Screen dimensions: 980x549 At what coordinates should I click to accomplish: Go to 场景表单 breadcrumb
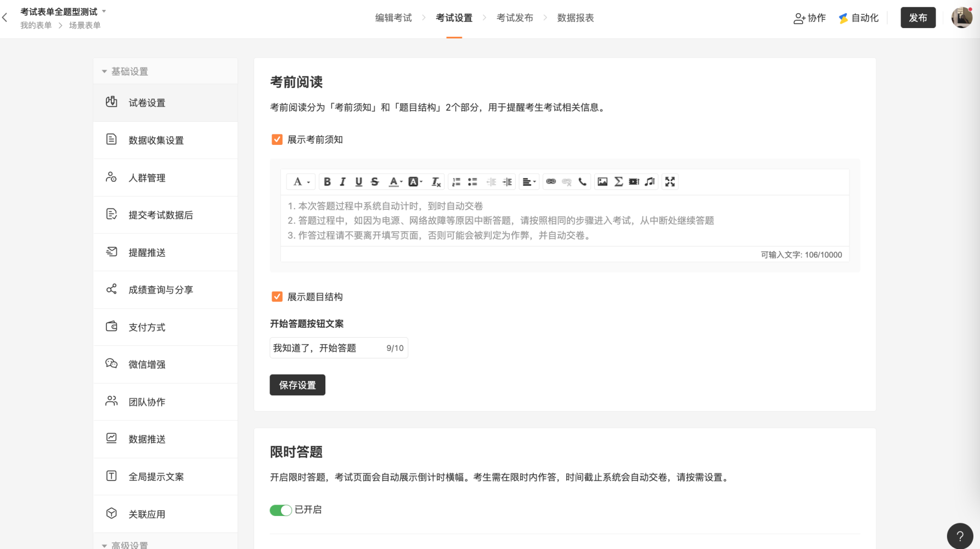(x=85, y=25)
